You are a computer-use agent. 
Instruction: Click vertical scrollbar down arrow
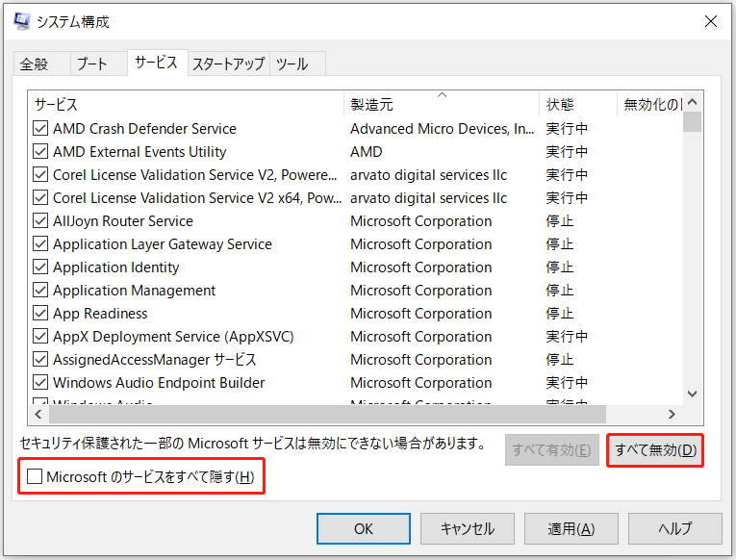click(x=693, y=394)
